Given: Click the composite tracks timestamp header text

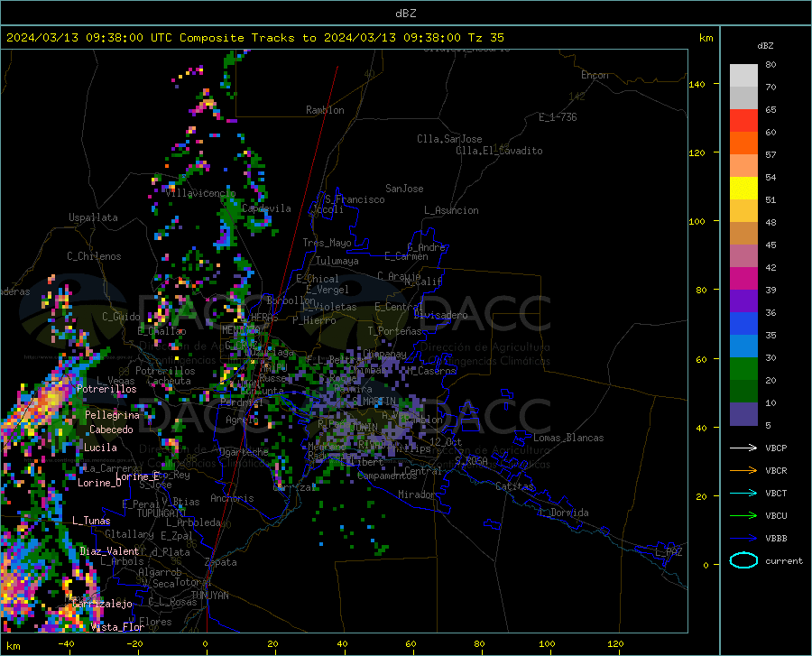Looking at the screenshot, I should click(x=255, y=38).
